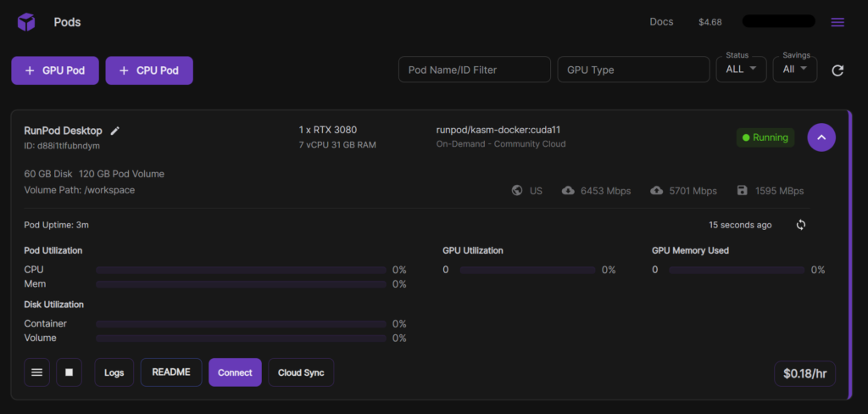Refresh pod utilization stats icon
Viewport: 868px width, 414px height.
point(801,225)
